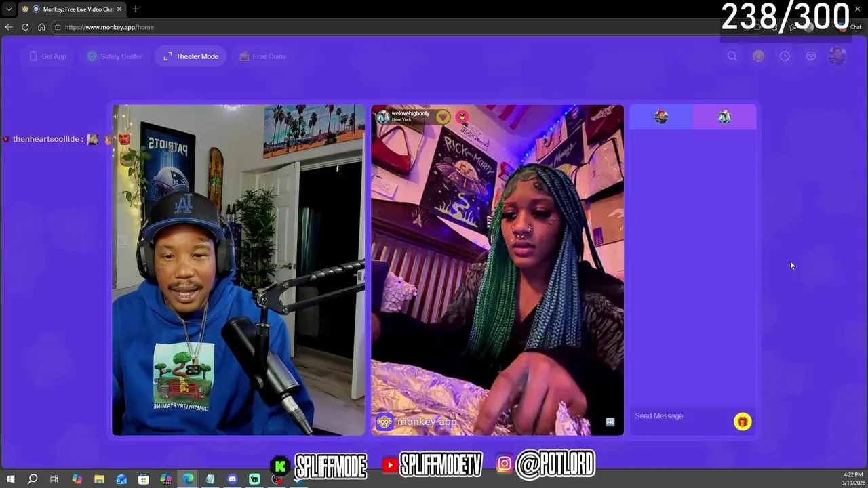Screen dimensions: 868x488
Task: Toggle Theater Mode
Action: (x=191, y=56)
